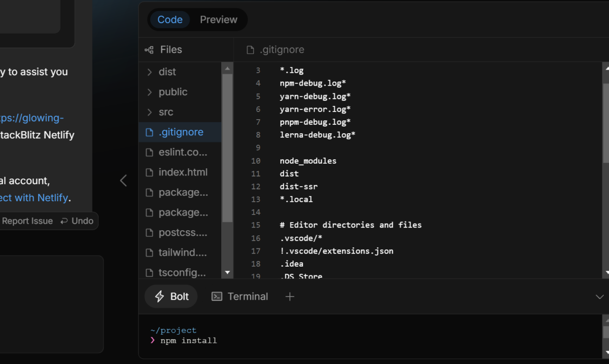This screenshot has height=364, width=609.
Task: Click the Report Issue button
Action: (26, 221)
